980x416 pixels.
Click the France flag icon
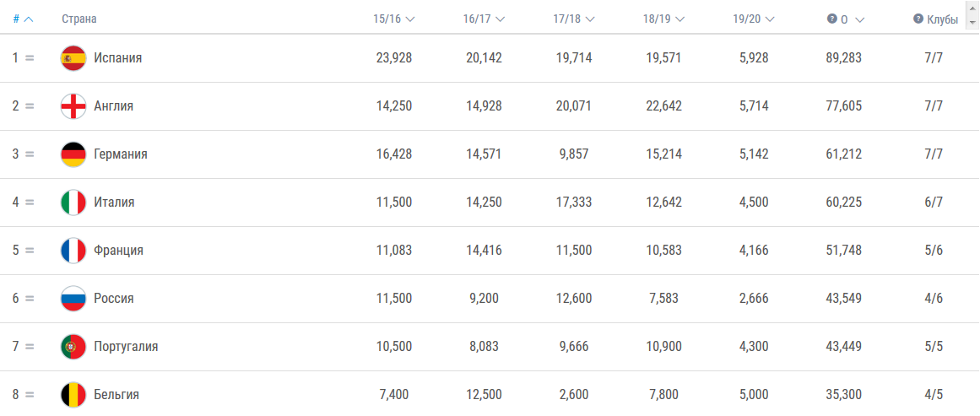point(73,251)
